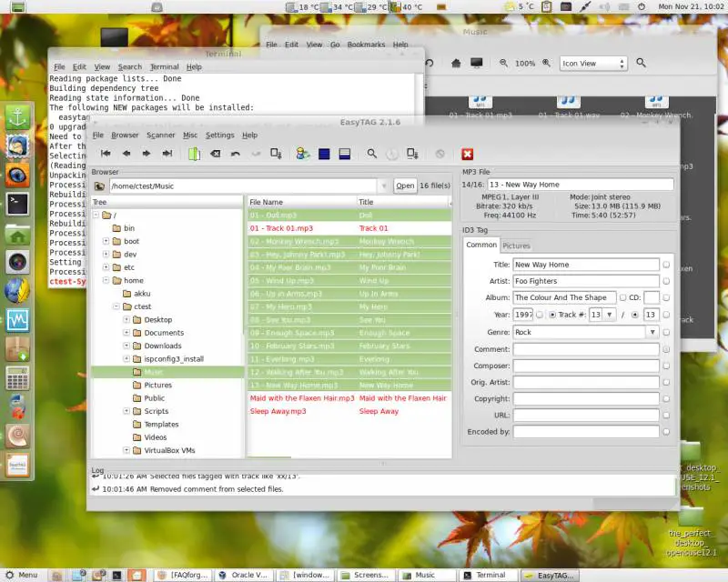The width and height of the screenshot is (728, 582).
Task: Go to previous file in EasyTAG toolbar
Action: coord(126,154)
